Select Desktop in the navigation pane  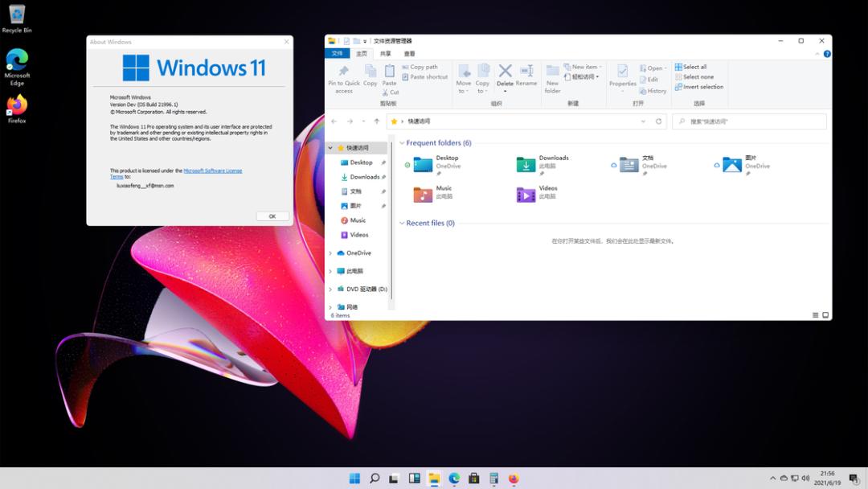(361, 162)
